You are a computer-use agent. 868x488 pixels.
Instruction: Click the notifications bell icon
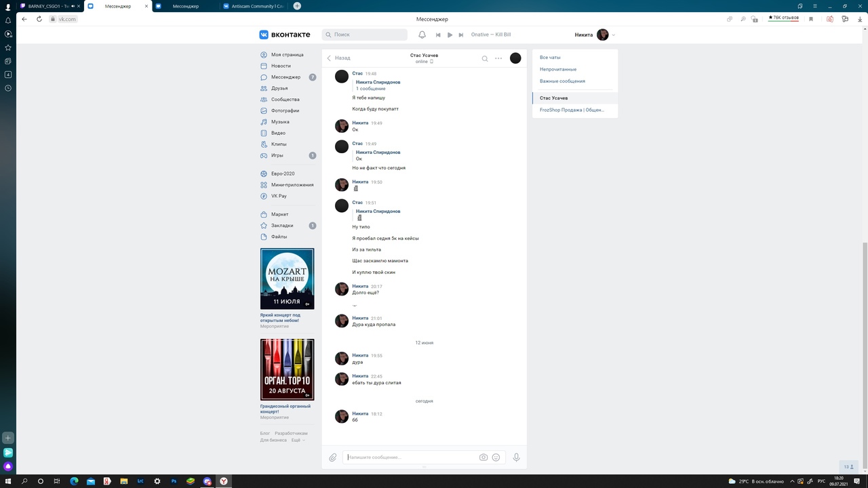[422, 35]
